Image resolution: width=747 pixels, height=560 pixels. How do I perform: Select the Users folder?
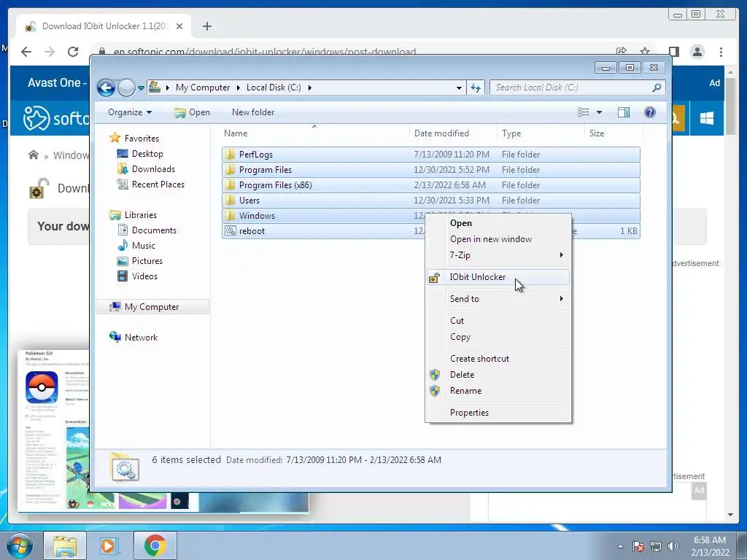pyautogui.click(x=430, y=200)
